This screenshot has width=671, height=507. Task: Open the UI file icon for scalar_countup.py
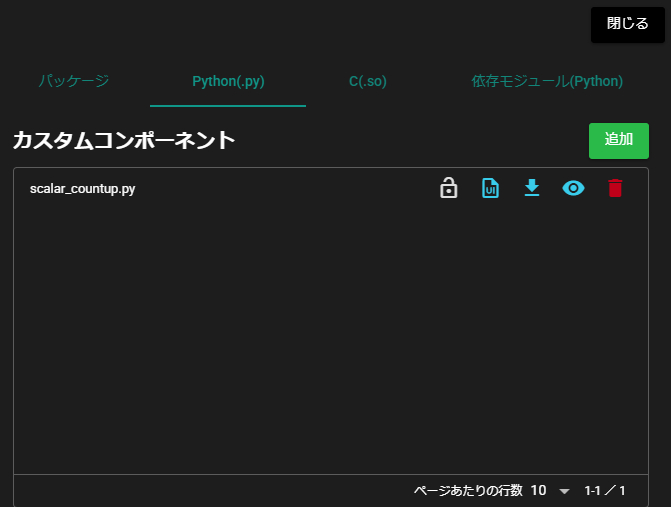tap(490, 188)
